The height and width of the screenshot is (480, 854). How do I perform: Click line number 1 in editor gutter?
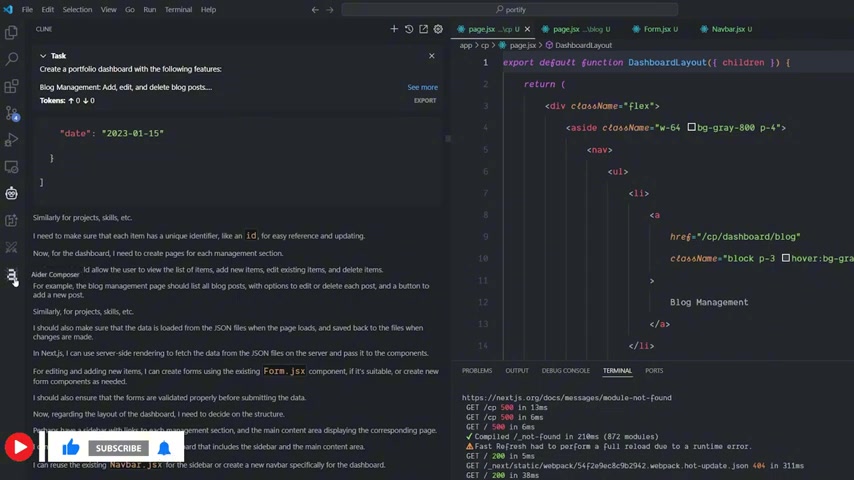[485, 62]
